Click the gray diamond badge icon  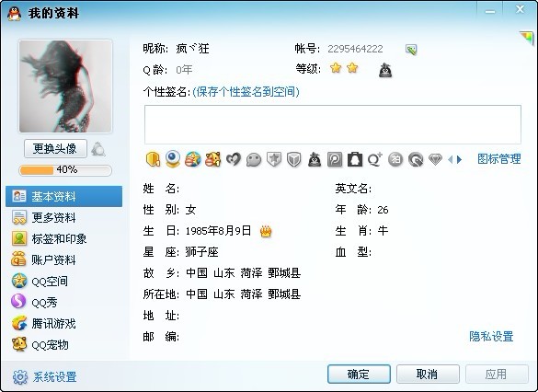click(435, 159)
